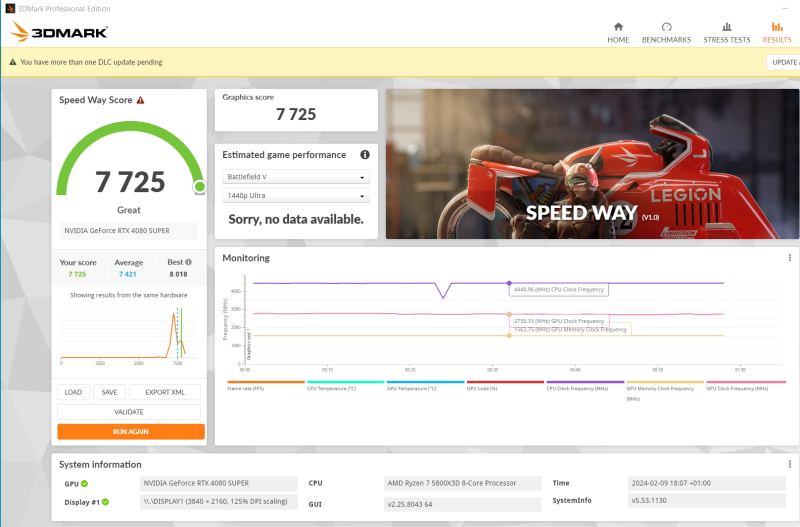
Task: Click the green GPU status checkmark
Action: 84,483
